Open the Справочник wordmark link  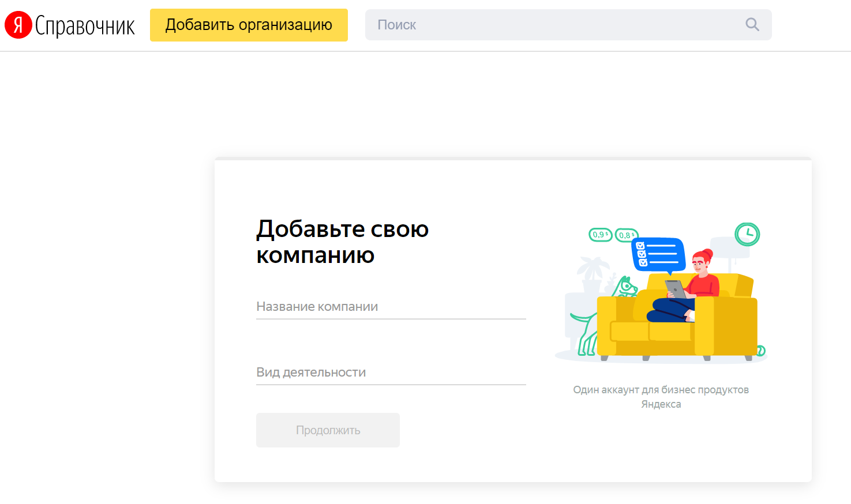[x=85, y=25]
